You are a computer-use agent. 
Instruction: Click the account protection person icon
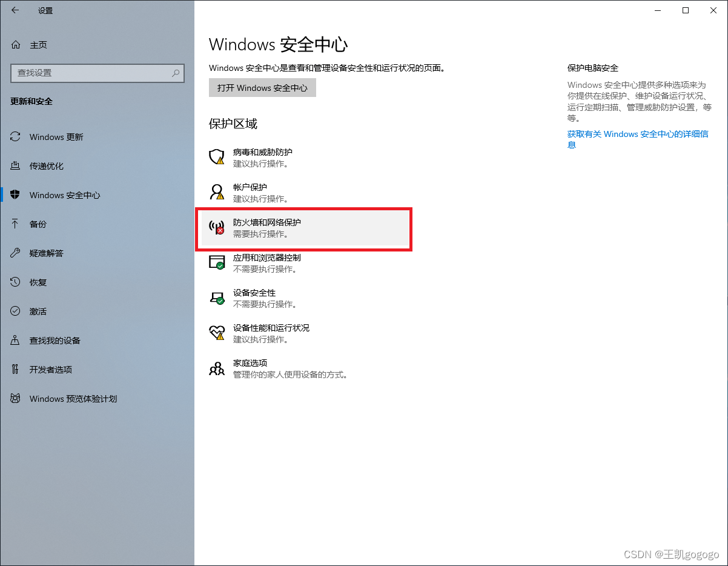(217, 192)
